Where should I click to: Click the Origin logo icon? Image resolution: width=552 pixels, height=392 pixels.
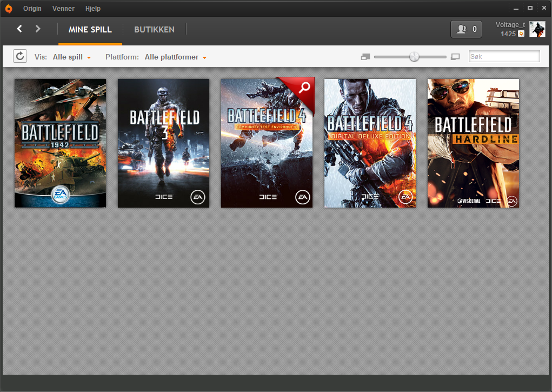9,9
